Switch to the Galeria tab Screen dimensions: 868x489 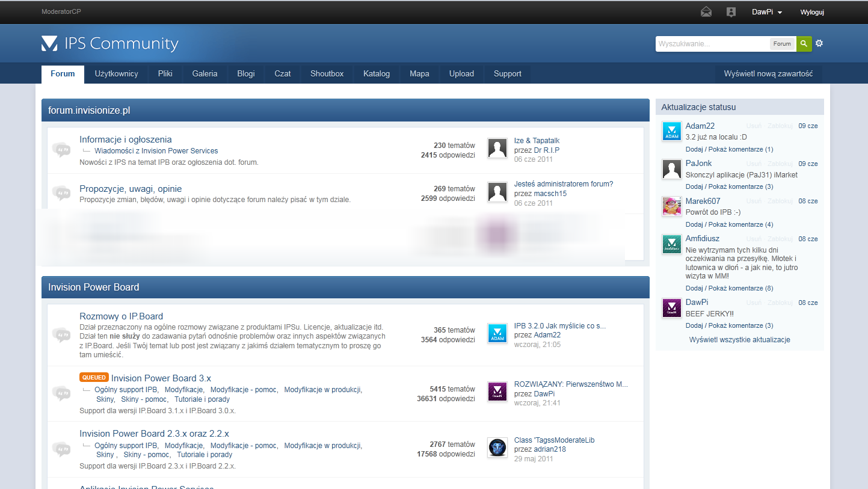(205, 73)
